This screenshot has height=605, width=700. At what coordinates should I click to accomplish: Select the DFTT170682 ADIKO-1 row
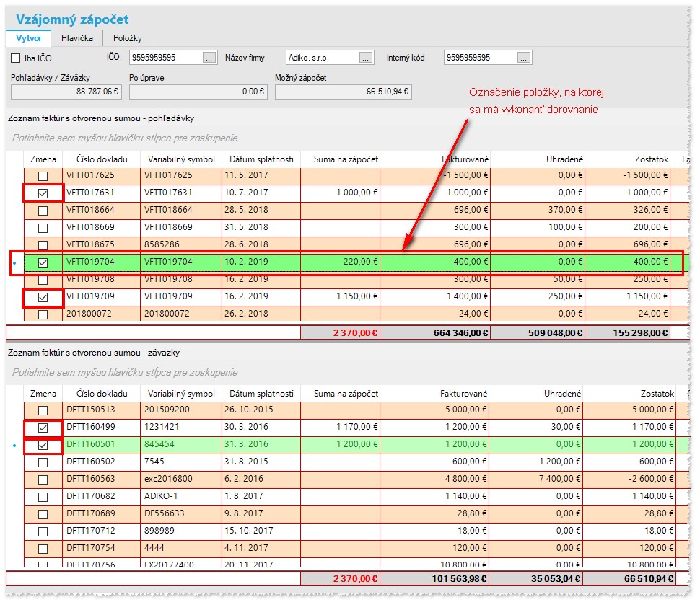(x=350, y=496)
